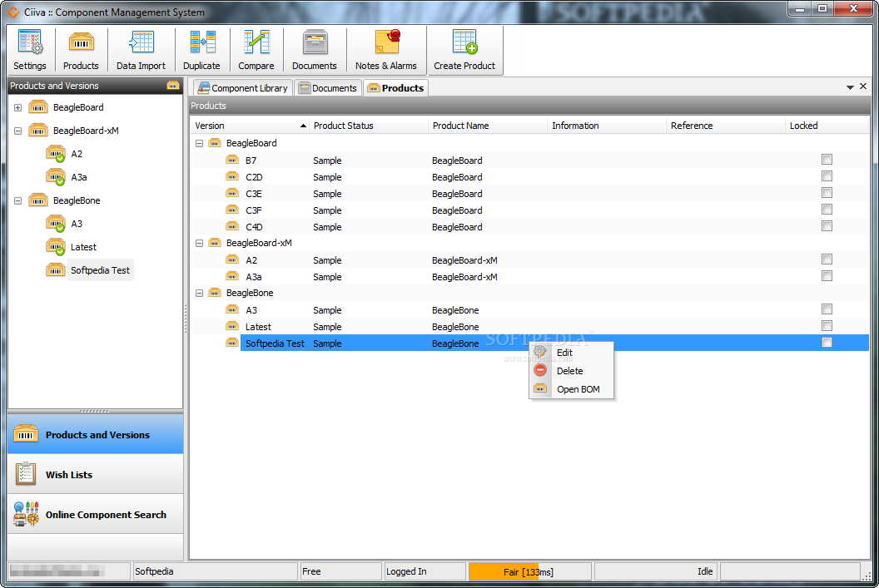
Task: Sort by Locked column header
Action: 827,126
